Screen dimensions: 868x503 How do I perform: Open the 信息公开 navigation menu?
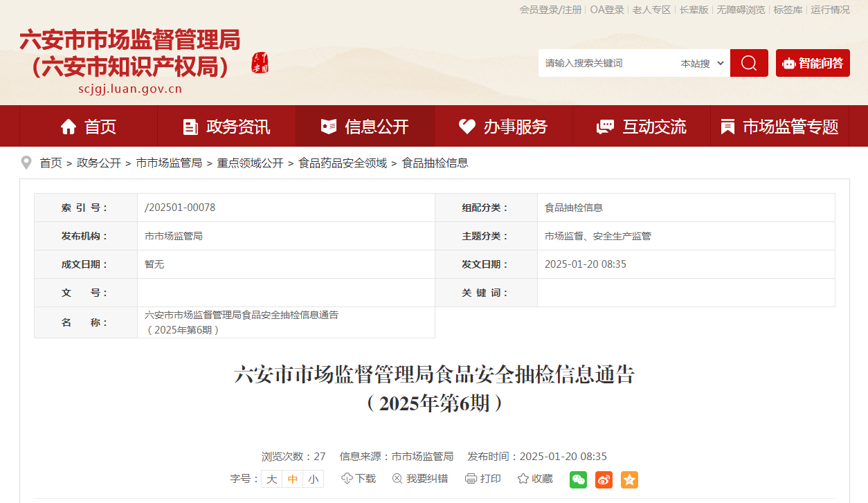pyautogui.click(x=365, y=127)
